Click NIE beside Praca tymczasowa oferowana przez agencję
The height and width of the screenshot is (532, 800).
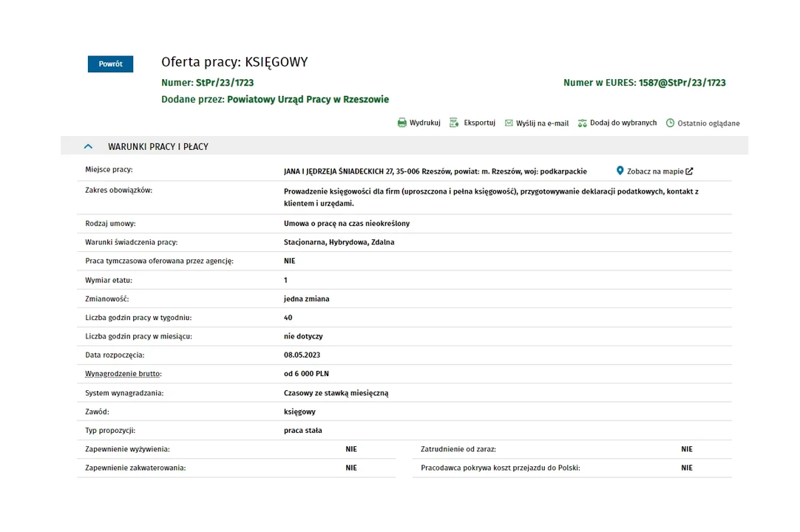tap(289, 261)
